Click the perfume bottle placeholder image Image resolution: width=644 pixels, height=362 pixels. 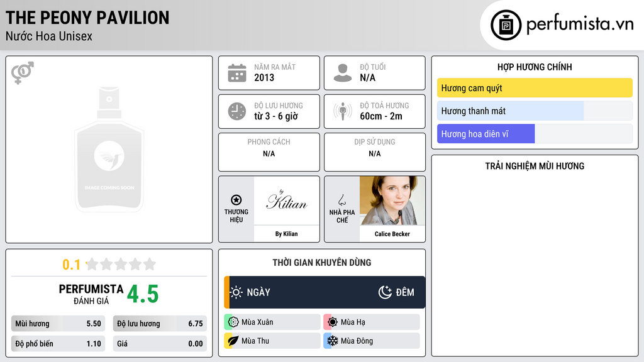[109, 150]
